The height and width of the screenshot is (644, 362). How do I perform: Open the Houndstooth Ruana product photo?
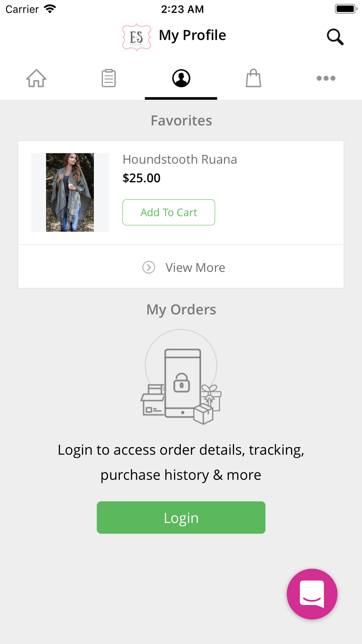[x=70, y=192]
